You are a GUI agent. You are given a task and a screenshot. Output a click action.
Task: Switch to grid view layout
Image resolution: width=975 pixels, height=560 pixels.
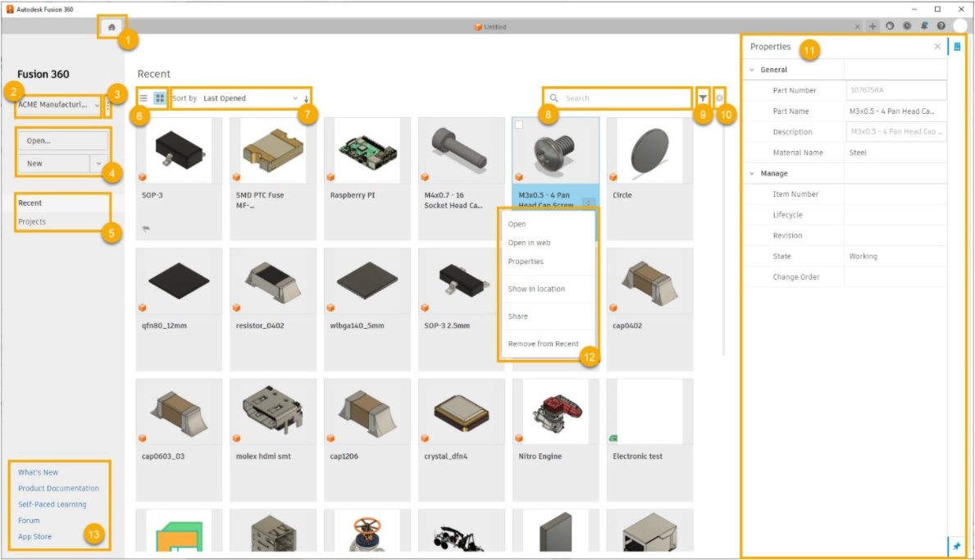pos(160,98)
